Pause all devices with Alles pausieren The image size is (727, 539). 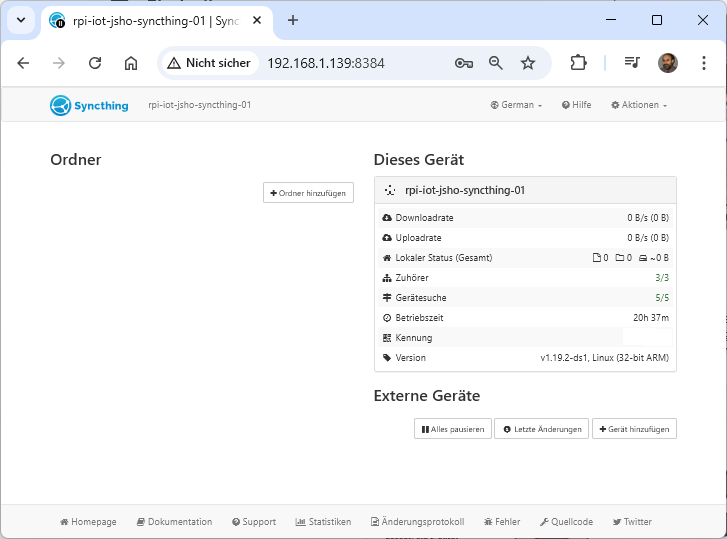pyautogui.click(x=452, y=429)
